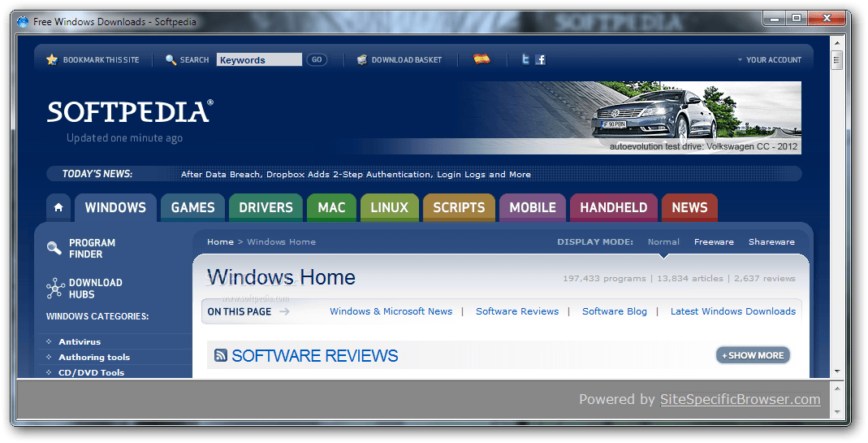Click the Show More button
868x443 pixels.
(x=754, y=355)
